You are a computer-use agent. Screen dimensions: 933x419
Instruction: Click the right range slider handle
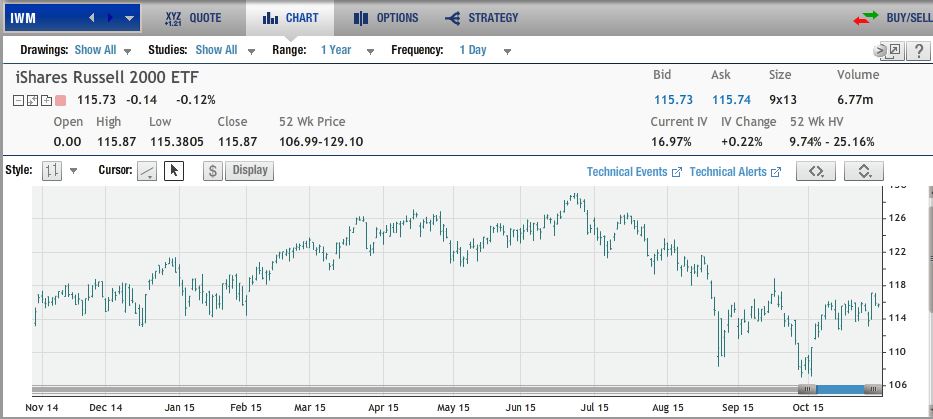click(873, 389)
